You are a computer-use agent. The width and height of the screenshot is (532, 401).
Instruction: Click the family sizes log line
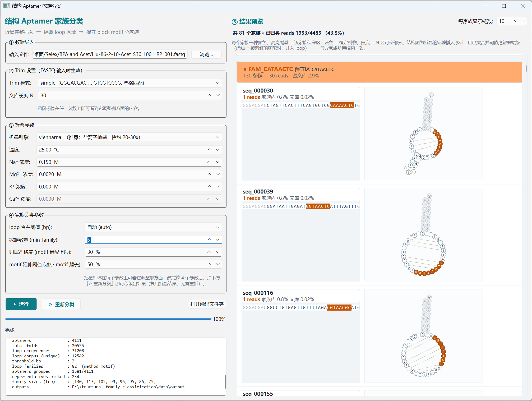click(x=84, y=382)
